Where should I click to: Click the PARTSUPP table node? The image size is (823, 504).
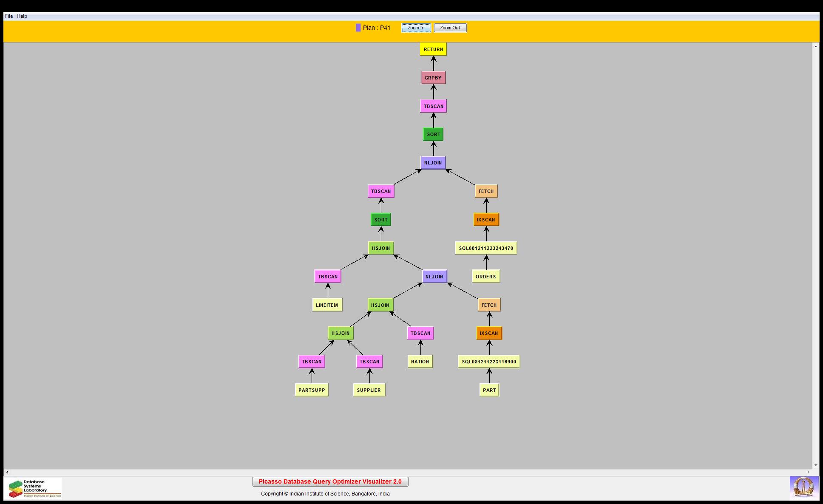pyautogui.click(x=311, y=390)
